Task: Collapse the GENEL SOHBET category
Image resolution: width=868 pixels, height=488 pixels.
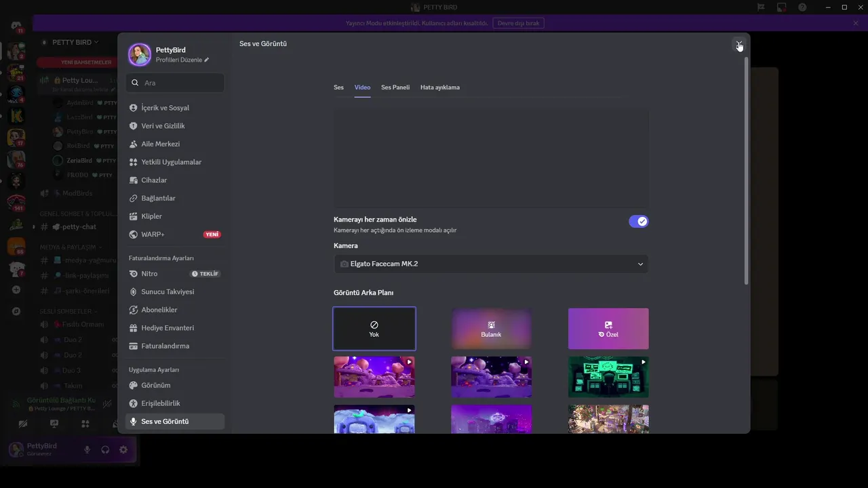Action: [x=78, y=213]
